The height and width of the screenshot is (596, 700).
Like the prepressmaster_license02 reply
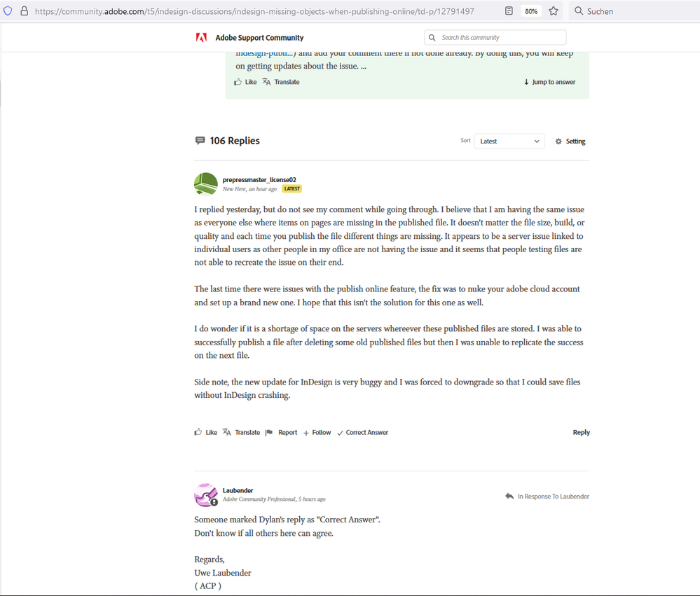pyautogui.click(x=206, y=432)
